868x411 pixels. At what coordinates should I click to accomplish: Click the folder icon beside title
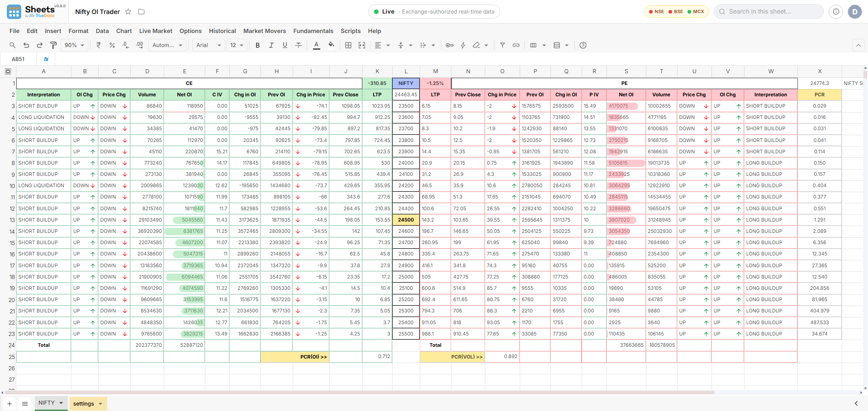pyautogui.click(x=141, y=12)
